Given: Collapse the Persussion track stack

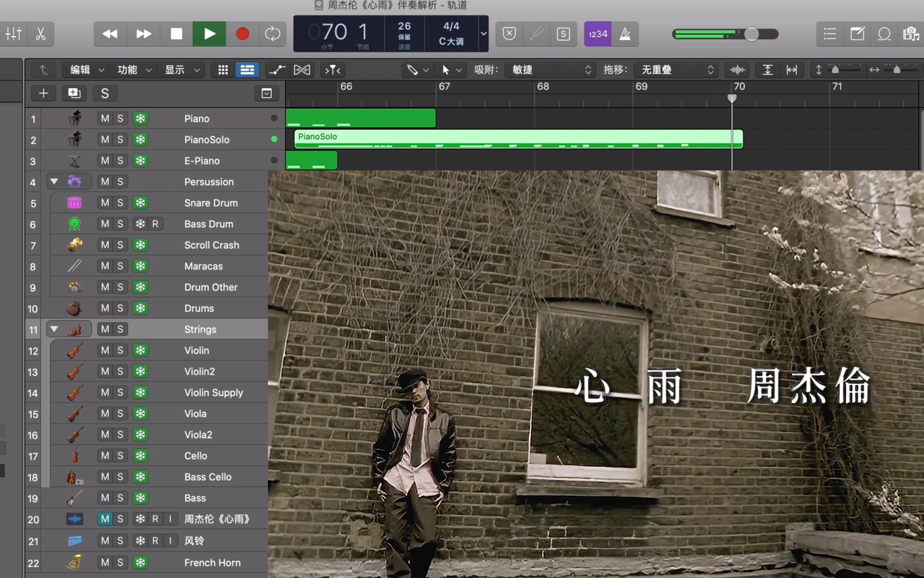Looking at the screenshot, I should pos(54,181).
